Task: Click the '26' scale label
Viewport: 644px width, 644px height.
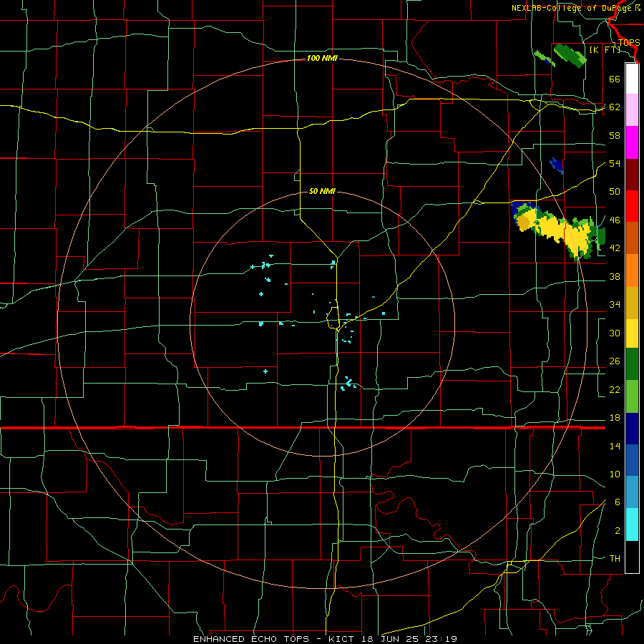Action: pyautogui.click(x=615, y=361)
